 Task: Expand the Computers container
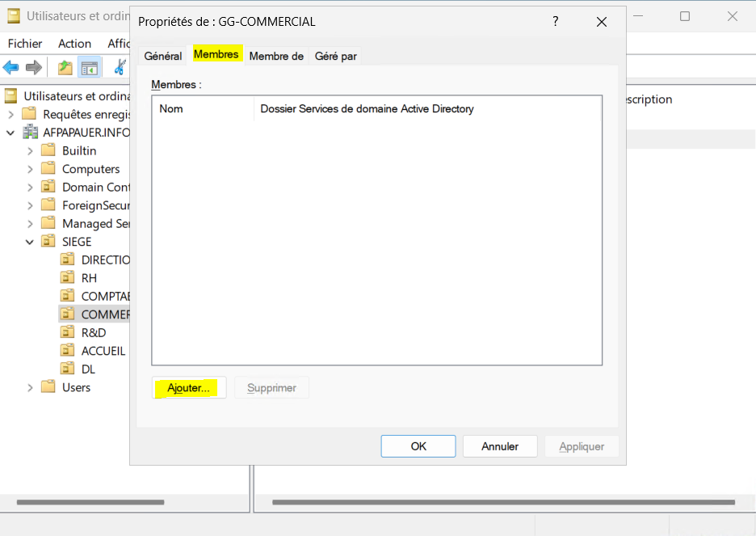point(30,169)
